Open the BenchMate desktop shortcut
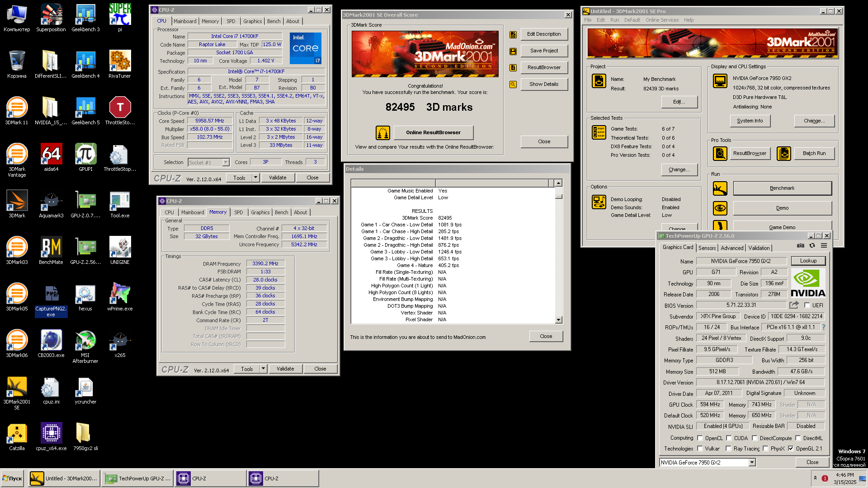 (51, 251)
